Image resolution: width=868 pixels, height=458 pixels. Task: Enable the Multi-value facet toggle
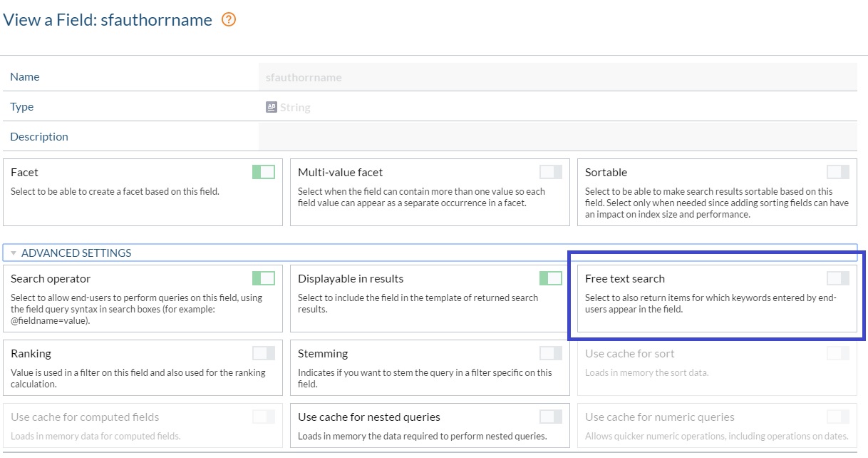click(549, 171)
